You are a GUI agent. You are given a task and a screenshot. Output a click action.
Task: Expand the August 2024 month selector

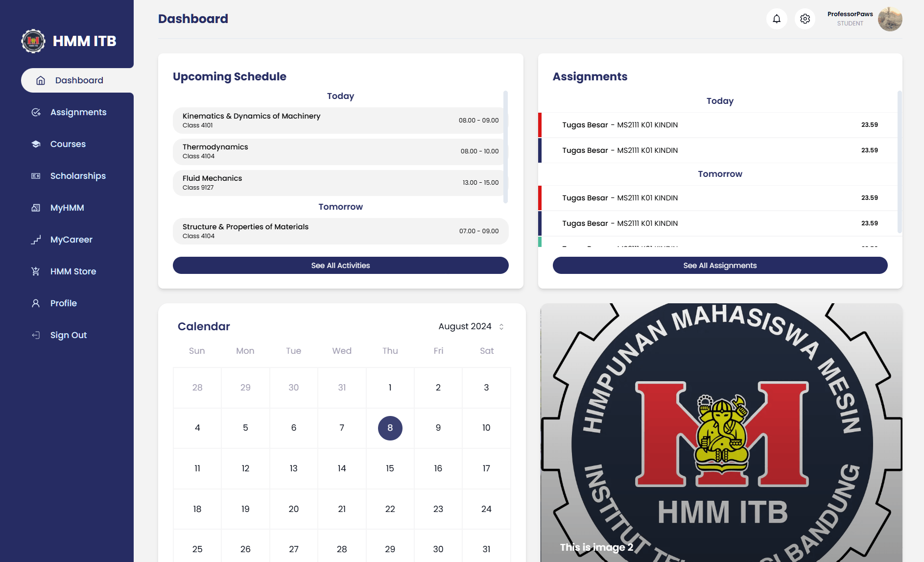[x=471, y=326]
